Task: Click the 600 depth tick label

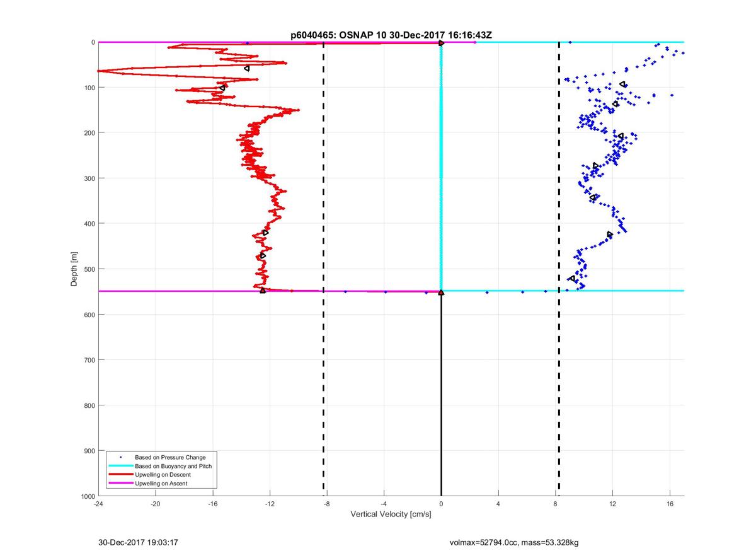Action: (x=89, y=315)
